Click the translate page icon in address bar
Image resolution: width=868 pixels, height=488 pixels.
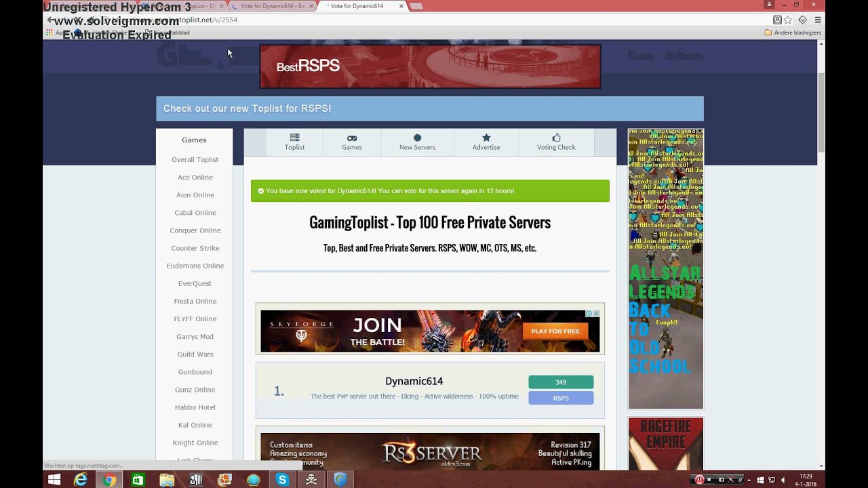point(777,20)
